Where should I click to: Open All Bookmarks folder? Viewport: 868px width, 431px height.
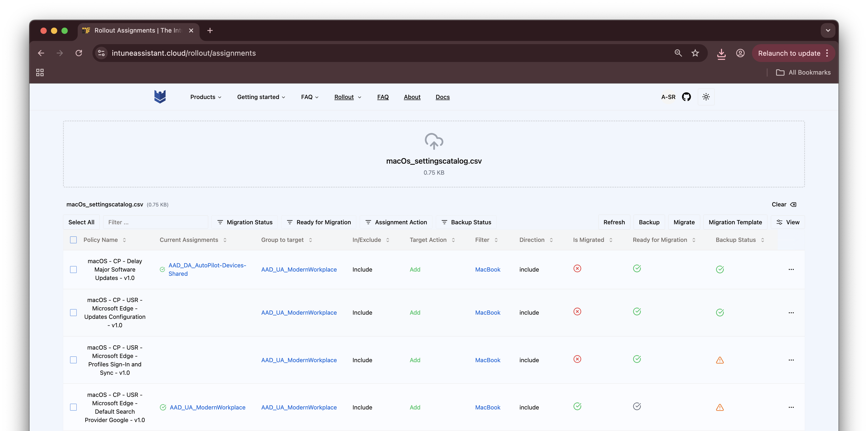(803, 72)
